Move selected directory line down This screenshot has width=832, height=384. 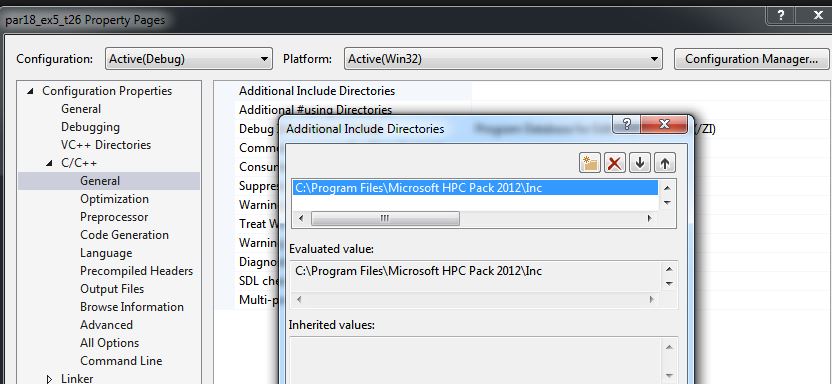coord(639,163)
